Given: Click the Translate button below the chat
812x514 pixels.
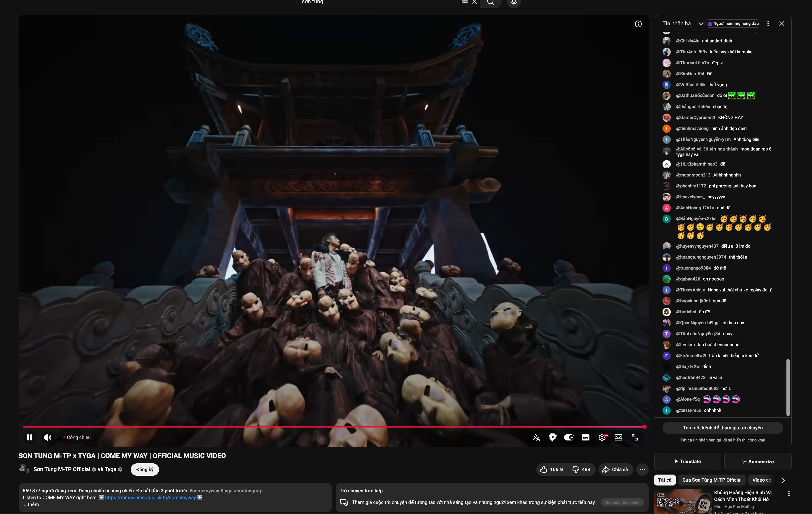Looking at the screenshot, I should [x=687, y=461].
